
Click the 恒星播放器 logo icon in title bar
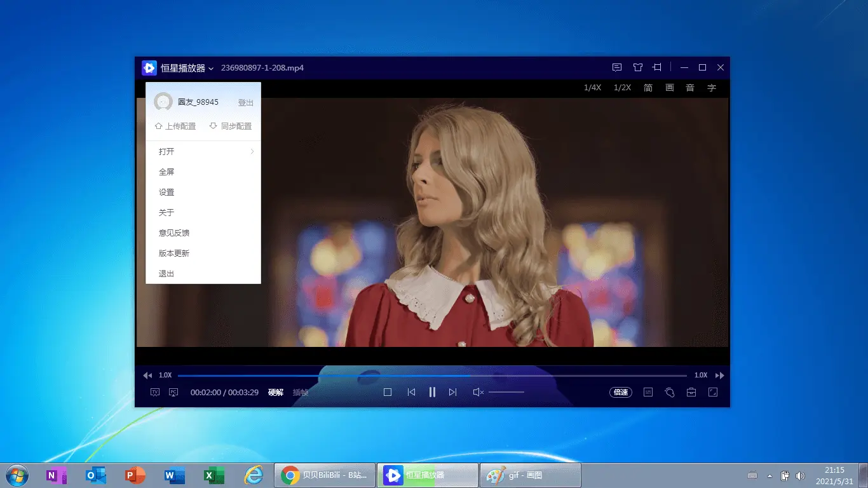tap(149, 67)
